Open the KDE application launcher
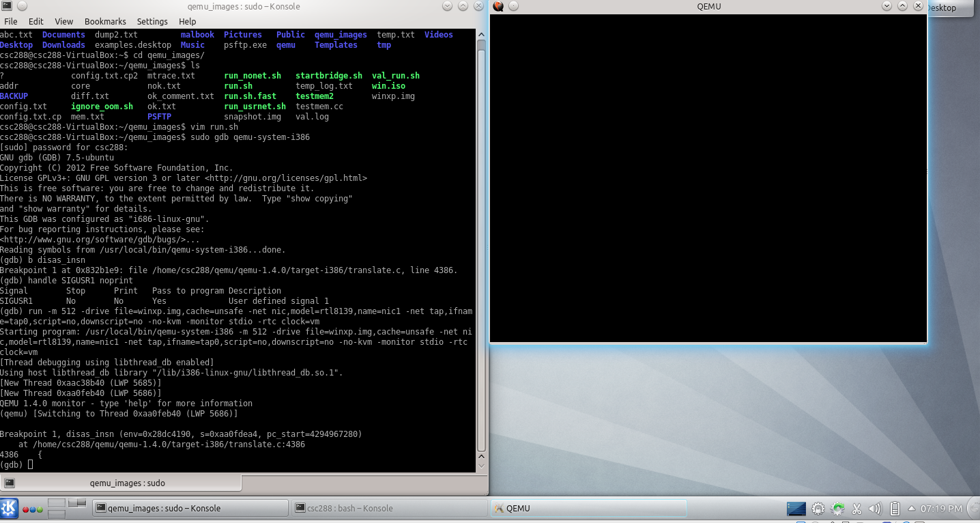Screen dimensions: 980x523 [x=10, y=508]
